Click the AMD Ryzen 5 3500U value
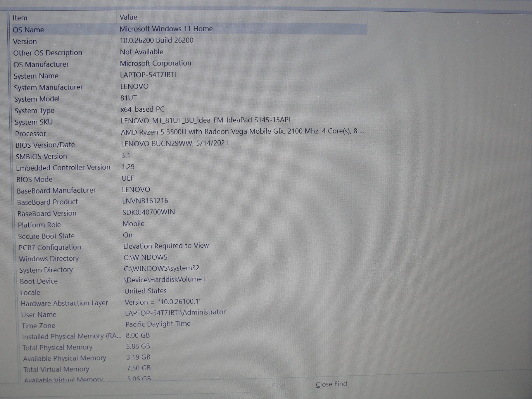Screen dimensions: 532x399 242,132
